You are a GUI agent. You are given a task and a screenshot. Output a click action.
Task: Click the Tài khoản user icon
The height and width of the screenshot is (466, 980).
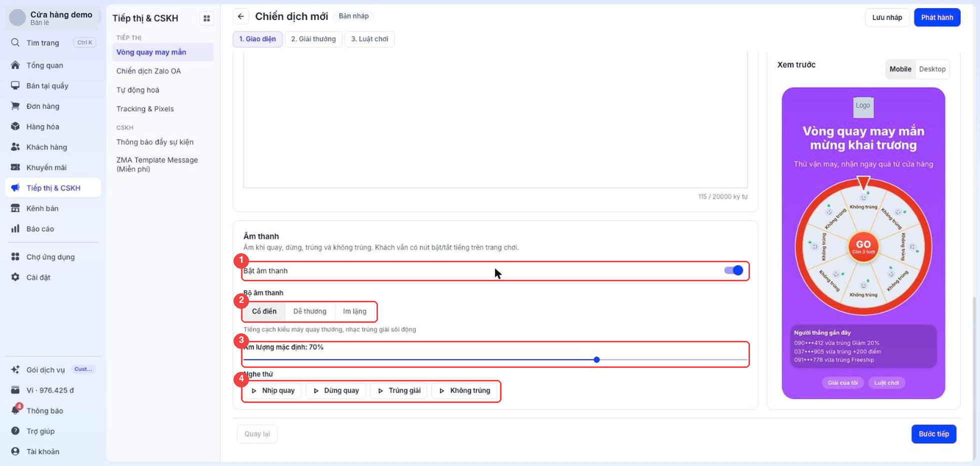[x=15, y=451]
